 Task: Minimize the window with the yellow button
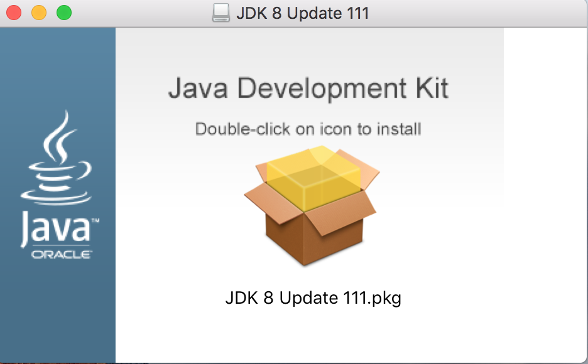pyautogui.click(x=39, y=13)
